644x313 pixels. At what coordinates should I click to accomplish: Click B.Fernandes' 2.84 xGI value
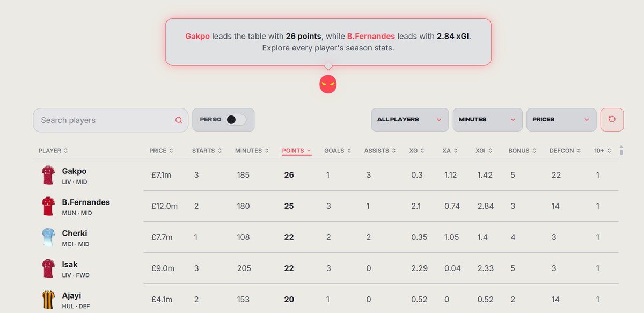coord(485,206)
